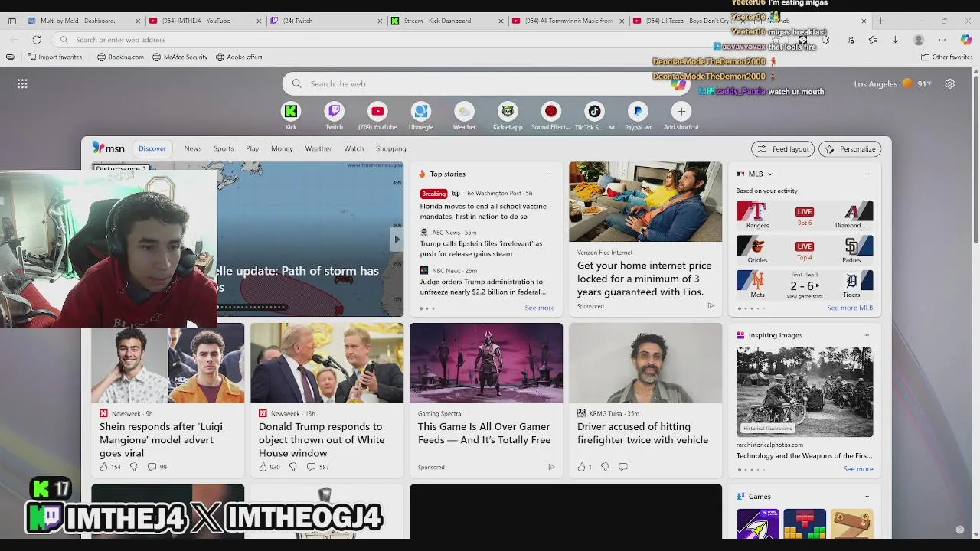The height and width of the screenshot is (551, 980).
Task: Open the Sports tab
Action: tap(224, 148)
